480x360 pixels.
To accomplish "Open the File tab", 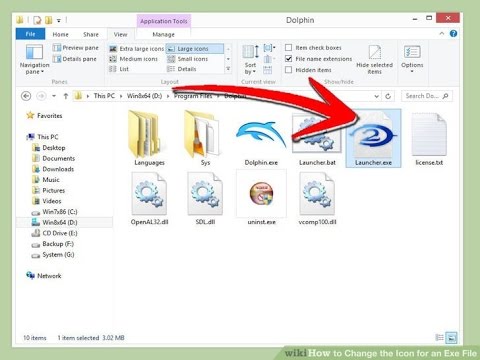I will (x=30, y=34).
